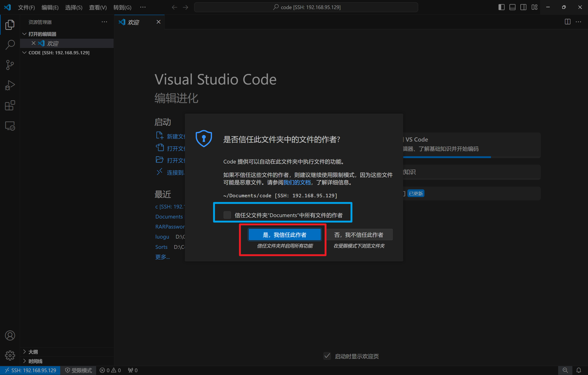
Task: Select 欢迎 row in open editors
Action: coord(67,43)
